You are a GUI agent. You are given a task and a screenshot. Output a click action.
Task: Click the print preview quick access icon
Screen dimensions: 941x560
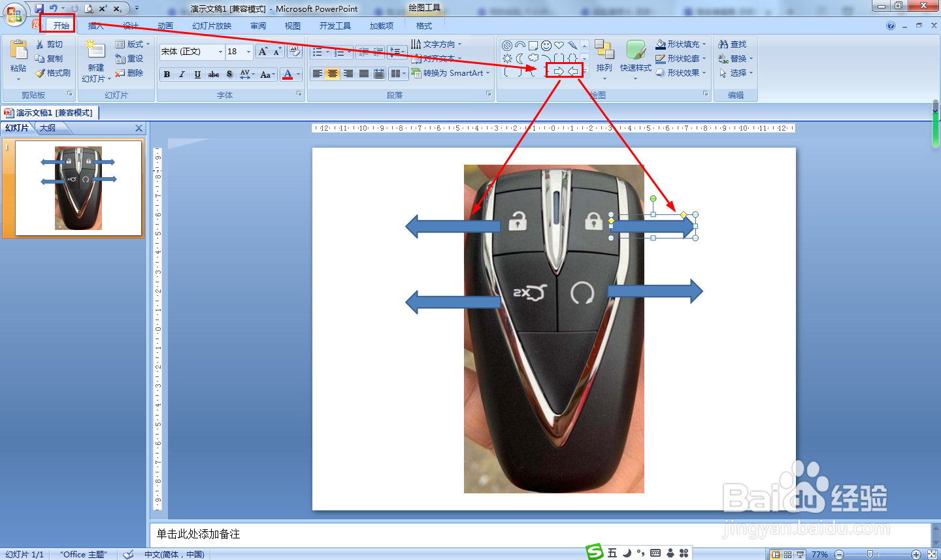click(x=89, y=8)
